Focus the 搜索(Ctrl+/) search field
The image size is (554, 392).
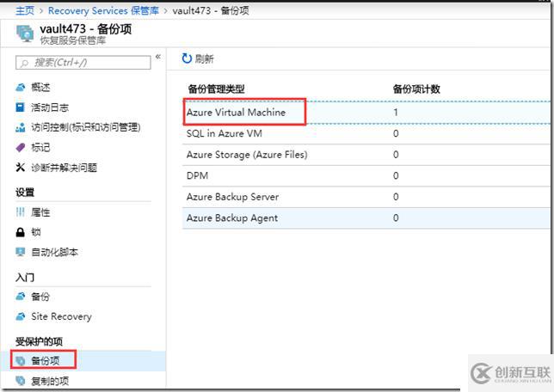(83, 63)
